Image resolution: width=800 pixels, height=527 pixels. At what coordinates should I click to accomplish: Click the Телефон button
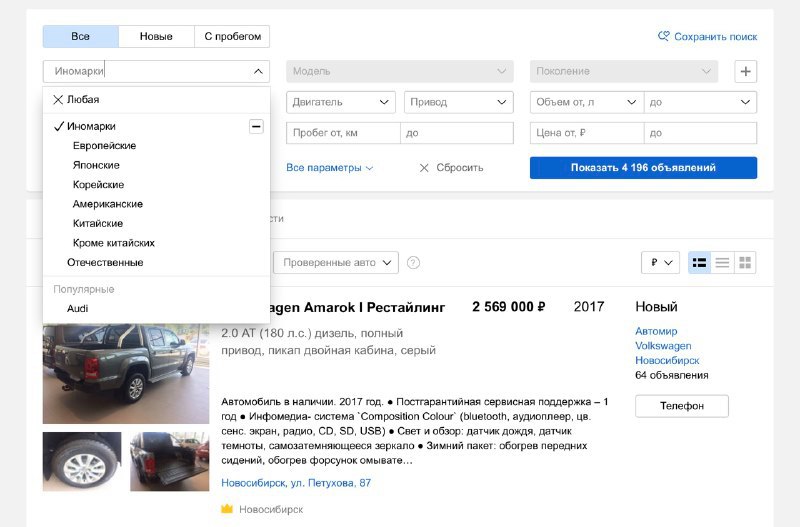pos(682,406)
